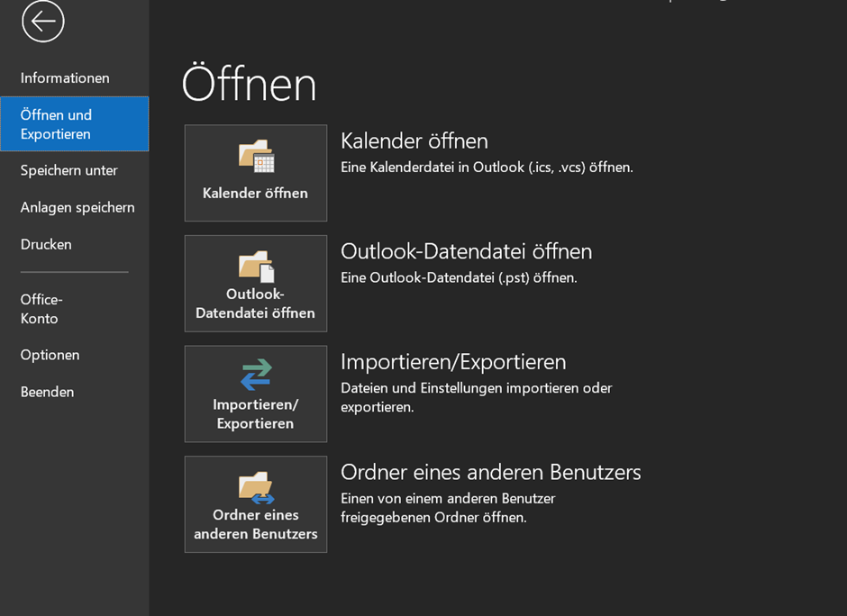This screenshot has height=616, width=847.
Task: Click the 'Outlook-Datendatei öffnen' heading text
Action: pos(466,251)
